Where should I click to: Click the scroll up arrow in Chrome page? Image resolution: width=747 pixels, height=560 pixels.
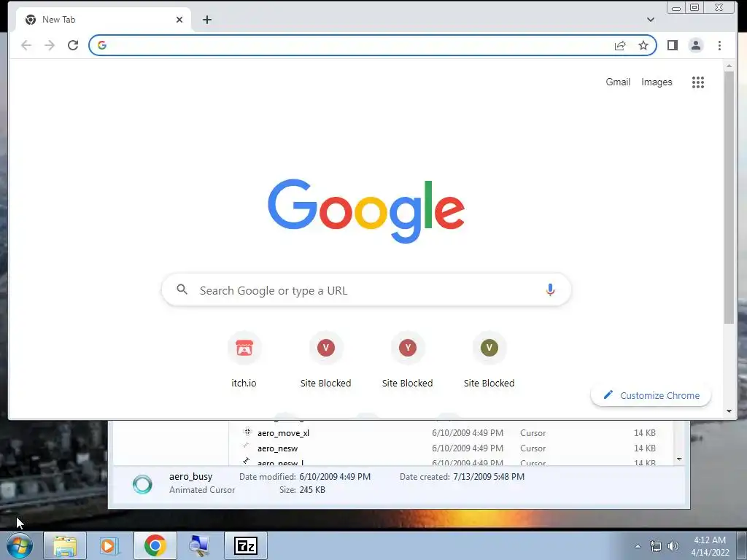click(729, 66)
